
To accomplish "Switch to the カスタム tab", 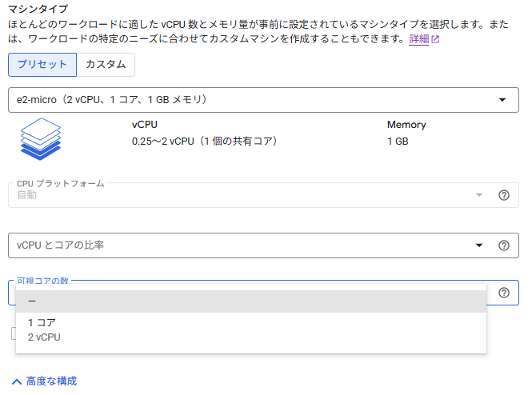I will pos(106,65).
